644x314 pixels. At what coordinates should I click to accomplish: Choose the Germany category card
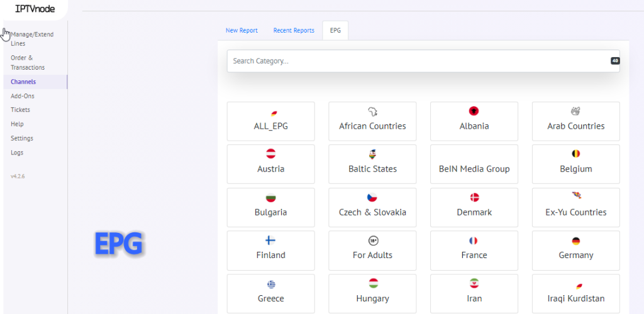tap(575, 250)
